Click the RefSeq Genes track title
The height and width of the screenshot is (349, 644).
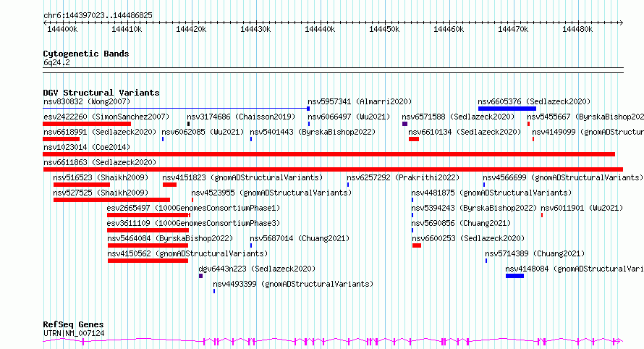[73, 325]
